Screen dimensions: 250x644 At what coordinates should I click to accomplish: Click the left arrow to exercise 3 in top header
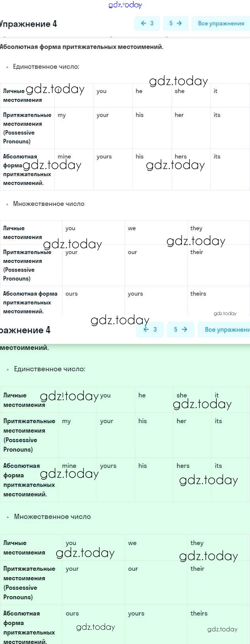pos(147,23)
